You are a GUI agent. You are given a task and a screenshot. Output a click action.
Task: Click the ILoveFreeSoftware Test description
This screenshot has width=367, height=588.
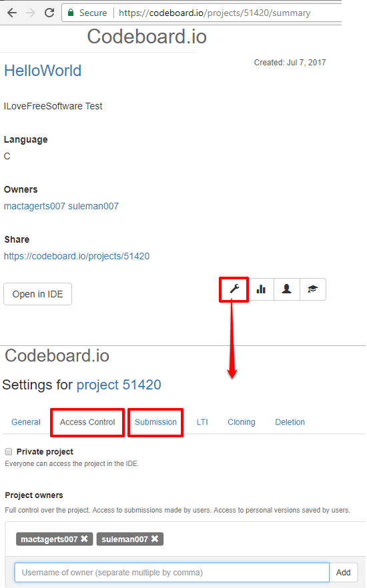click(53, 106)
